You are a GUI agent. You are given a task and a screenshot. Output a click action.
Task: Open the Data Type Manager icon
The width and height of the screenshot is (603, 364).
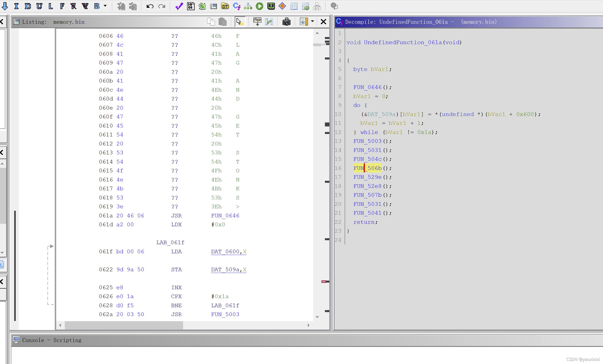pyautogui.click(x=225, y=6)
